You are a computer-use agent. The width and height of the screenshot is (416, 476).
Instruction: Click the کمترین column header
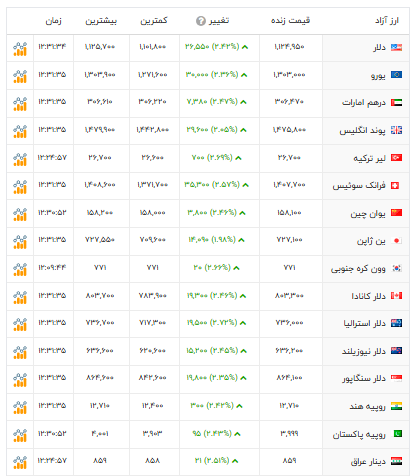click(154, 21)
